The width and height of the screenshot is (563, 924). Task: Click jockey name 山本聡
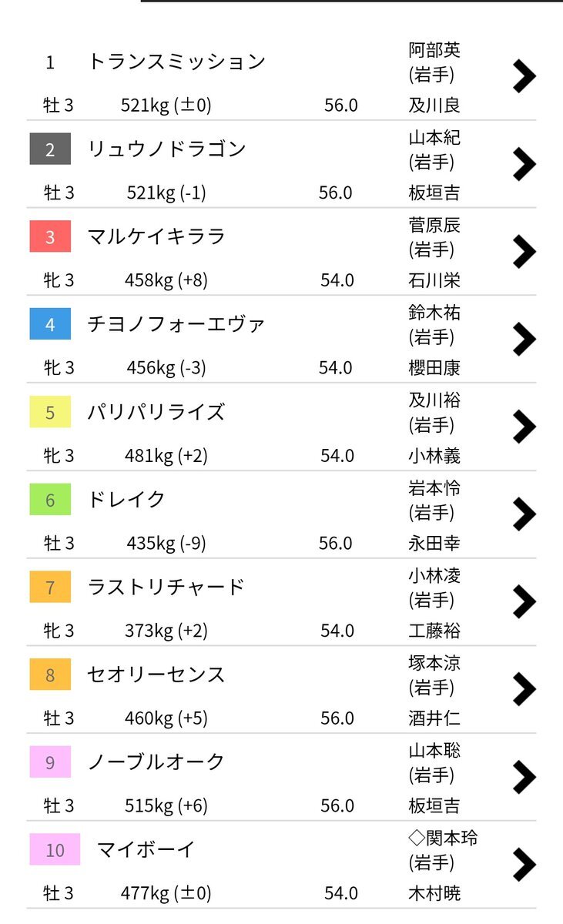(x=434, y=751)
